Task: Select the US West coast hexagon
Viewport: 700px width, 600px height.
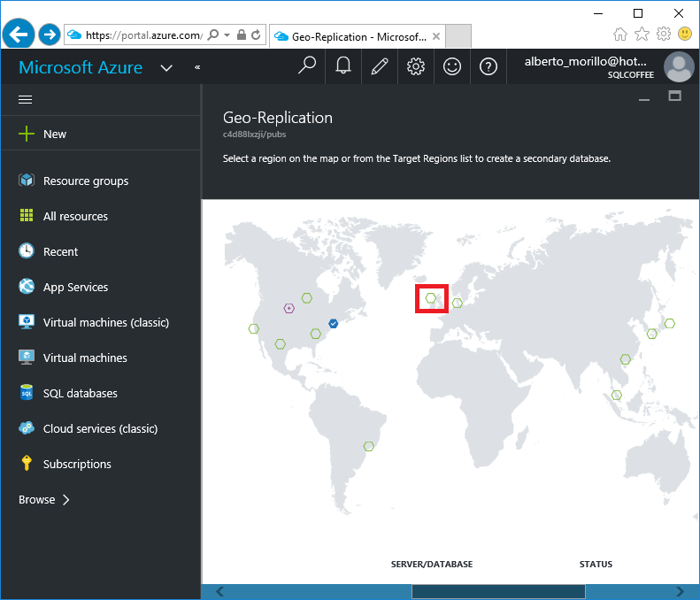Action: coord(254,328)
